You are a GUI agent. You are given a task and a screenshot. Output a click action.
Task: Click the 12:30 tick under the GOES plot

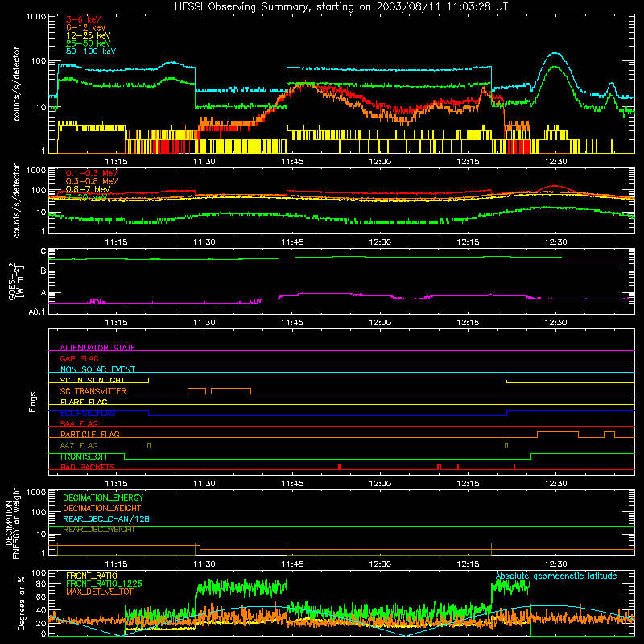point(555,323)
